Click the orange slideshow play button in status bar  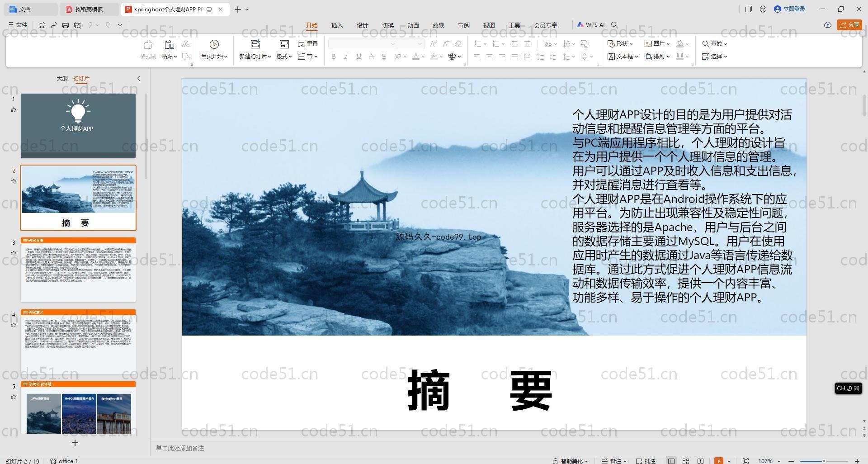tap(719, 461)
